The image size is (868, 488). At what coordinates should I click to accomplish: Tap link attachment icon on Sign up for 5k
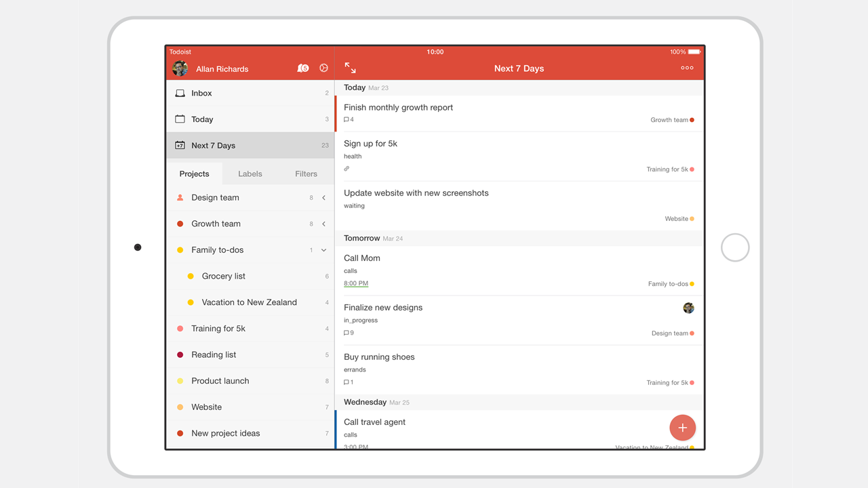[347, 169]
